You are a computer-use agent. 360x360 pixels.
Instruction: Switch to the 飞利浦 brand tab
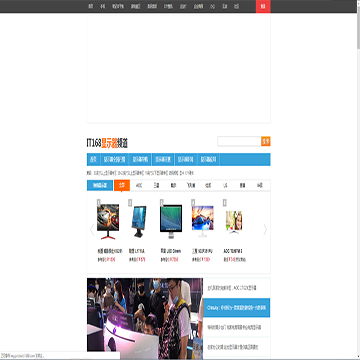[191, 185]
